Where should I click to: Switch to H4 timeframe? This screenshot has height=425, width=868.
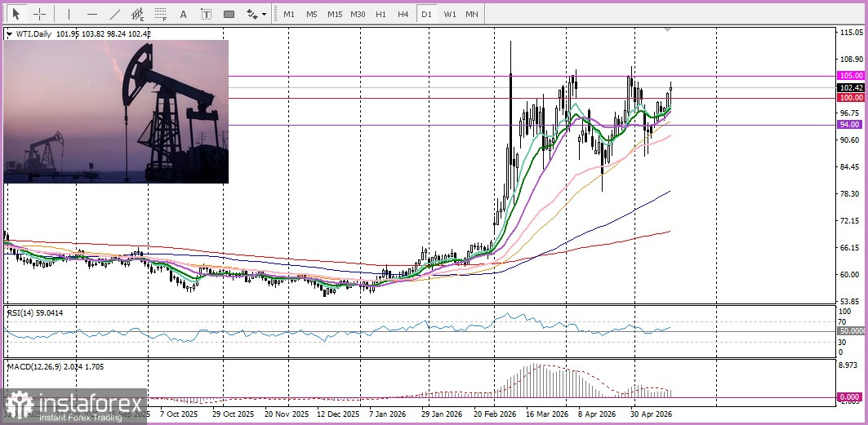403,15
